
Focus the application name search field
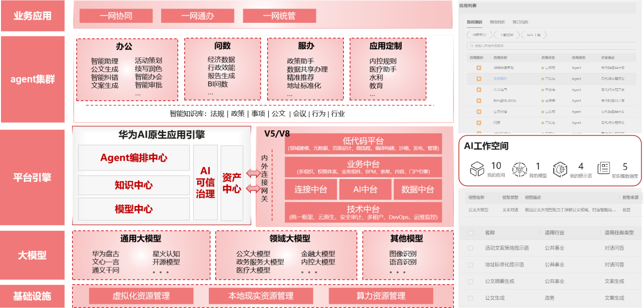click(551, 46)
